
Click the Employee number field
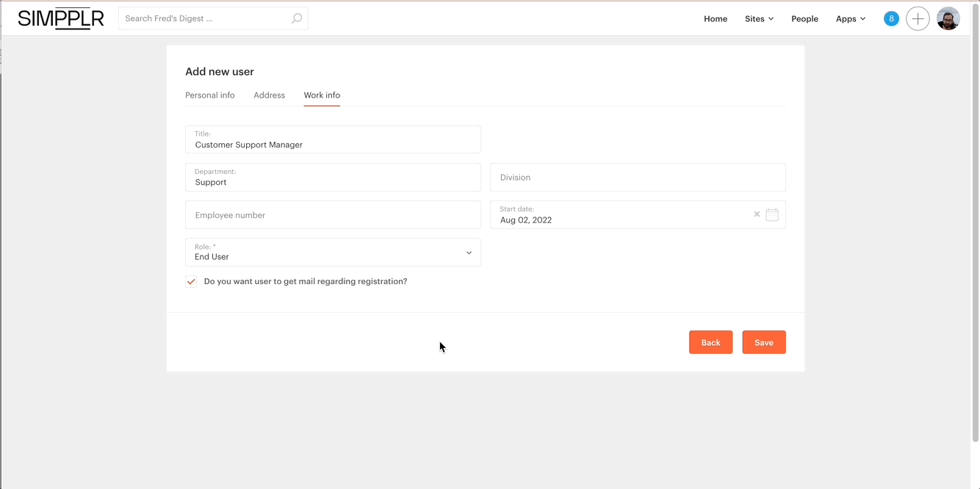[333, 215]
